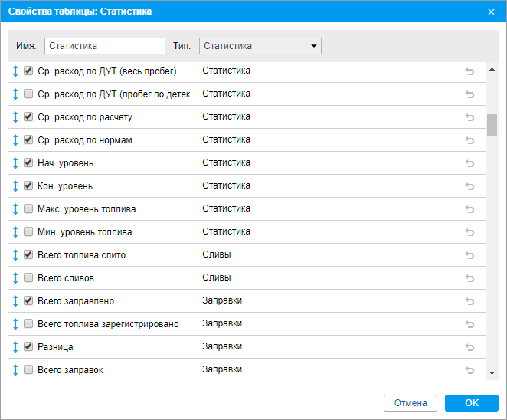Viewport: 507px width, 420px height.
Task: Uncheck Нач. уровень checkbox
Action: [x=28, y=162]
